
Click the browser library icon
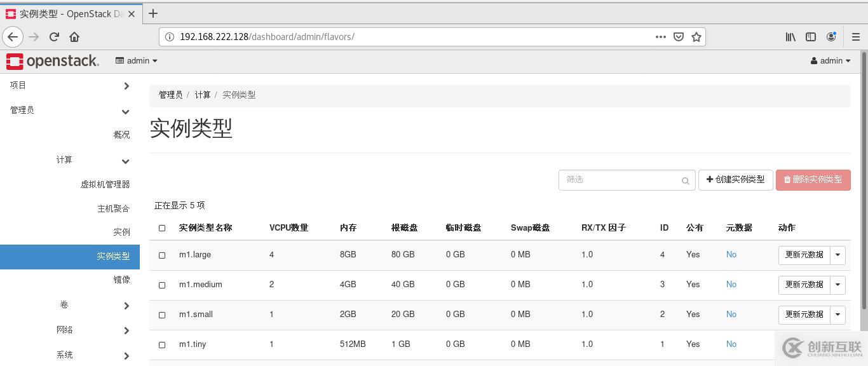[x=790, y=36]
